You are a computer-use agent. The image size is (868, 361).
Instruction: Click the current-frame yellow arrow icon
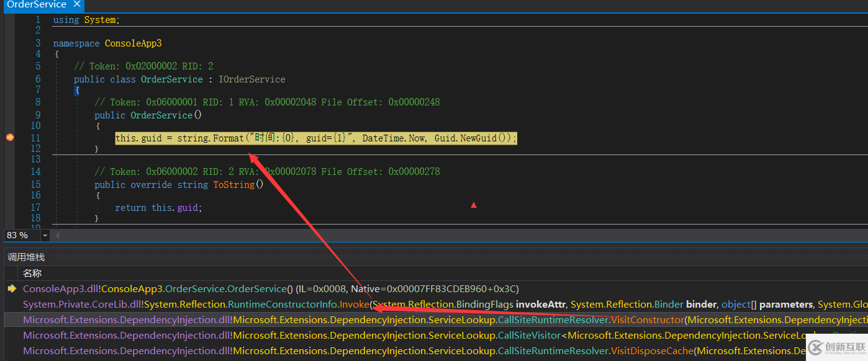coord(11,289)
